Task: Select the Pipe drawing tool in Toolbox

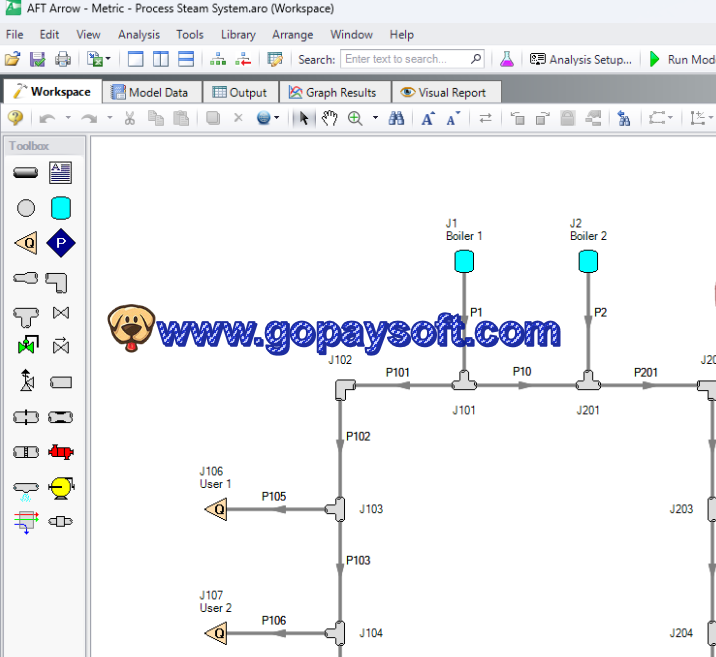Action: click(26, 173)
